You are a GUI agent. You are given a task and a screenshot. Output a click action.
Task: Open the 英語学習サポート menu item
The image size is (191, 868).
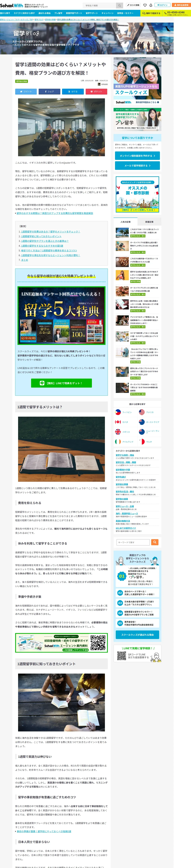(x=74, y=13)
